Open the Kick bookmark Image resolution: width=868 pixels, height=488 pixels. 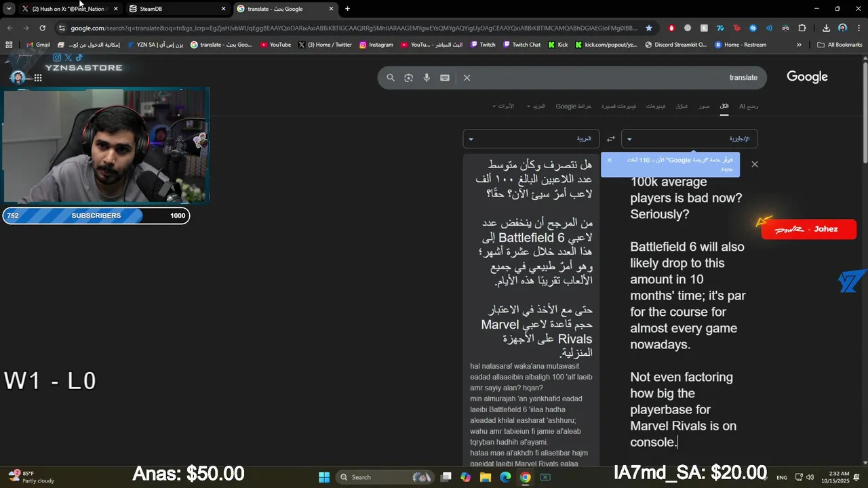coord(557,45)
